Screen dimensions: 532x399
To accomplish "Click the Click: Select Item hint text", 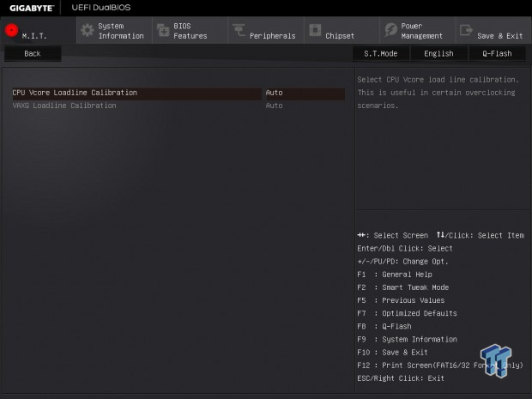I will pyautogui.click(x=481, y=235).
